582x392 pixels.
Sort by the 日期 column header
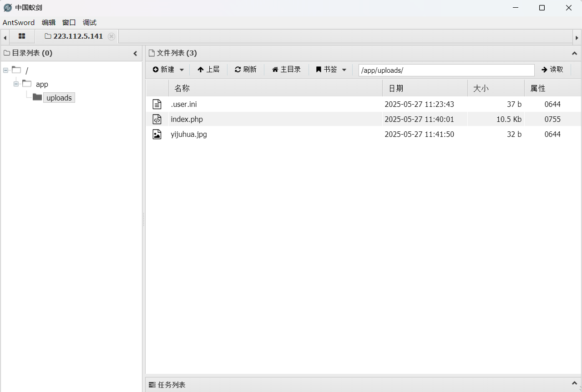pos(425,88)
